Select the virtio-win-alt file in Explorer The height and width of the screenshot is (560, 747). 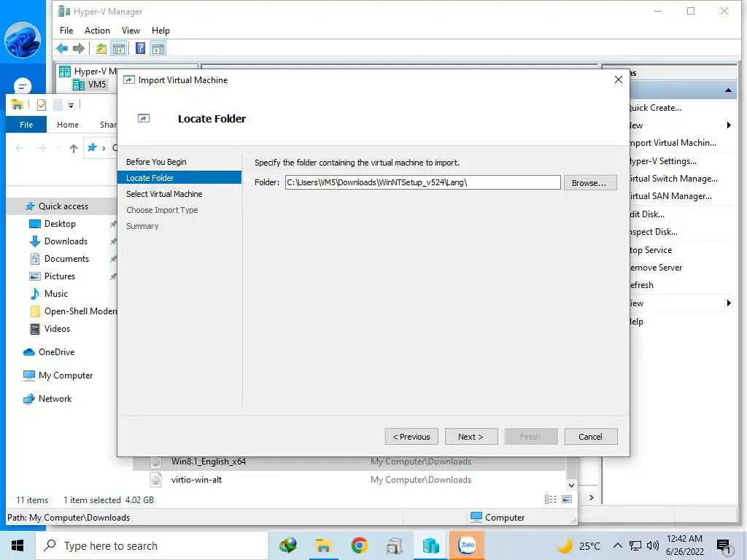(196, 480)
